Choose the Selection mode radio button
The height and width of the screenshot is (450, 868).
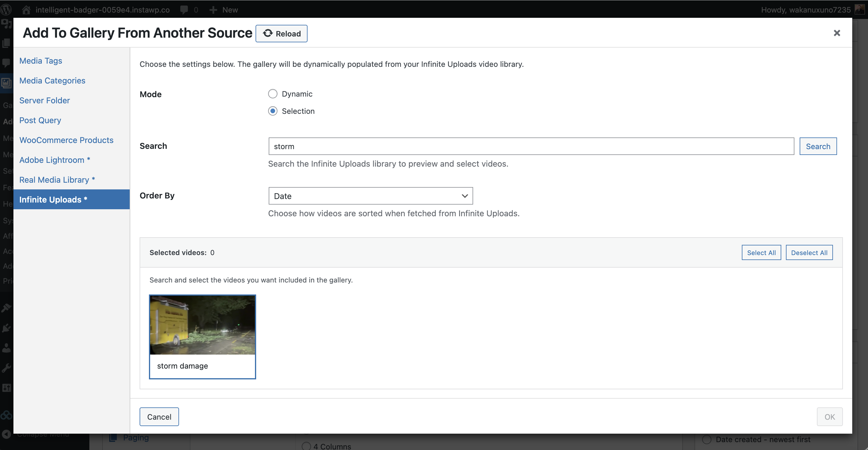(x=272, y=111)
